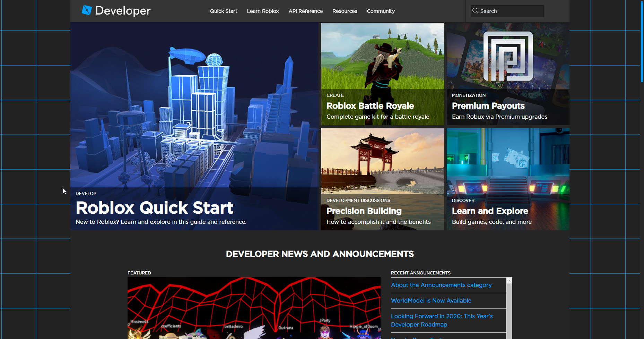Click the page vertical scrollbar thumb
Viewport: 644px width, 339px height.
[x=642, y=41]
